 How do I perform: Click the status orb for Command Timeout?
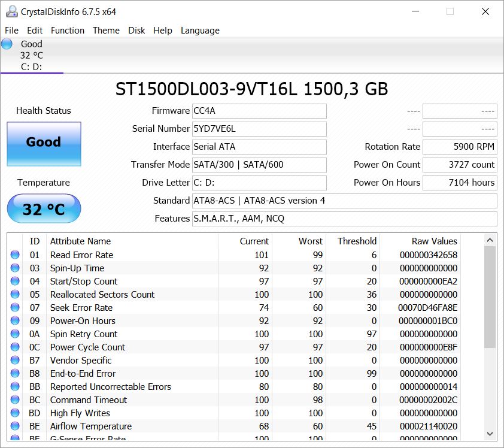coord(15,399)
